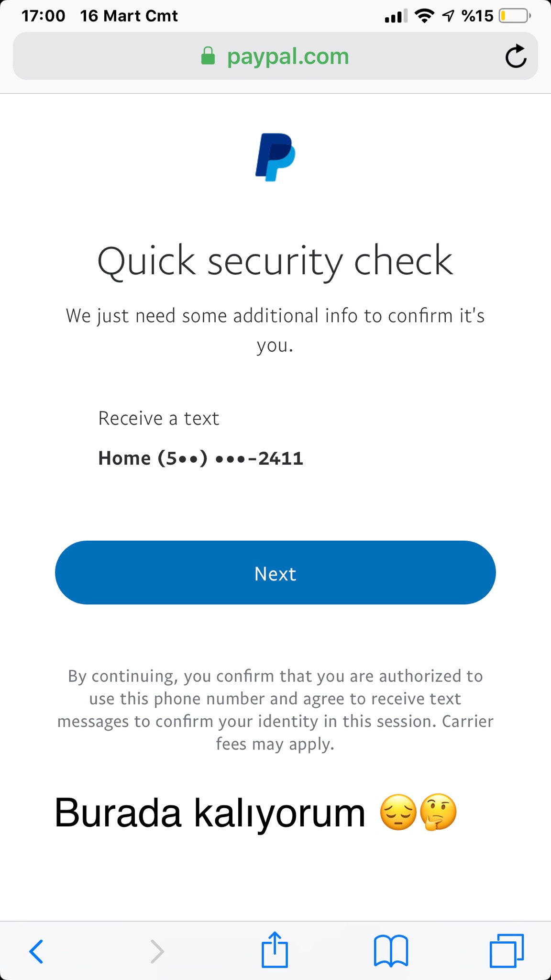551x980 pixels.
Task: Tap the paypal.com address field
Action: pos(288,56)
